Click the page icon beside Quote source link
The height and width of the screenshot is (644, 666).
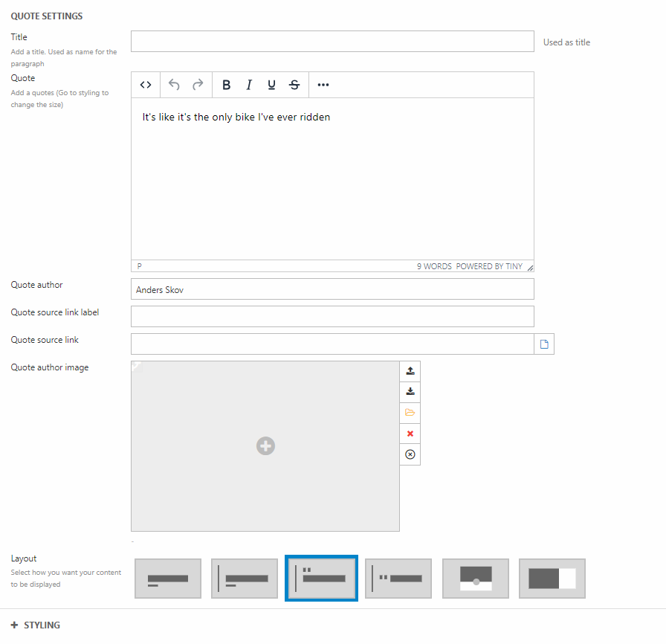click(x=544, y=344)
